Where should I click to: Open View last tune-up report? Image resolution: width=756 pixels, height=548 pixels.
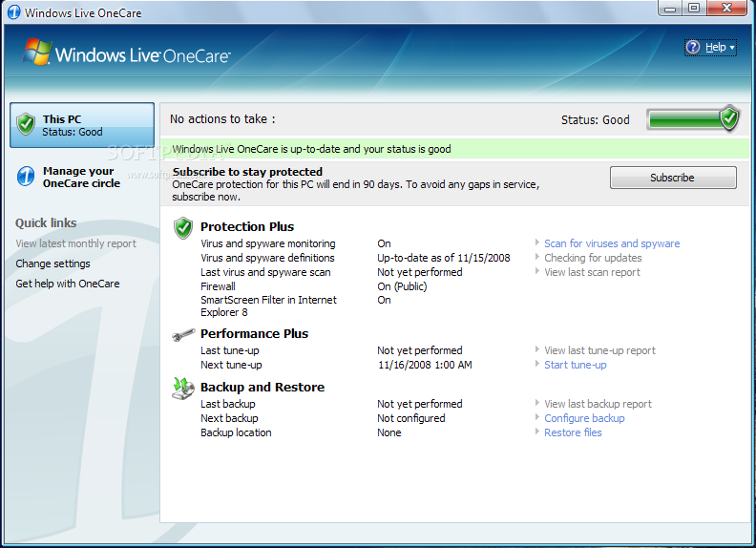click(599, 350)
